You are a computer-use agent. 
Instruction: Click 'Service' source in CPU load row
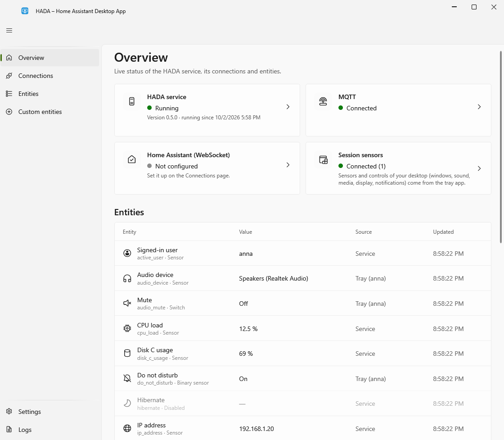[365, 329]
